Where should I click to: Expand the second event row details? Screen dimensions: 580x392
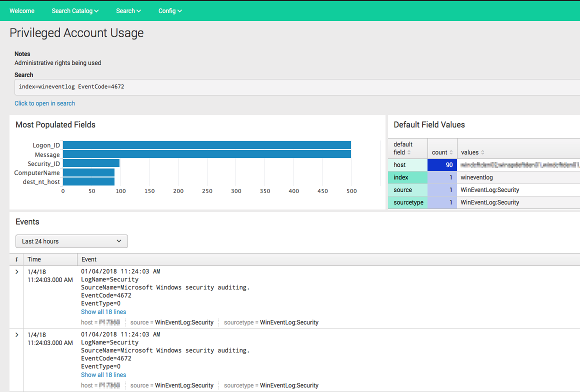point(16,335)
